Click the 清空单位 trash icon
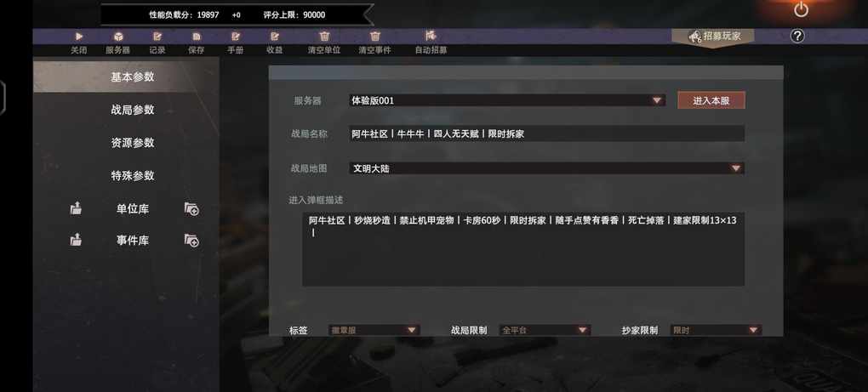Image resolution: width=868 pixels, height=392 pixels. click(324, 37)
